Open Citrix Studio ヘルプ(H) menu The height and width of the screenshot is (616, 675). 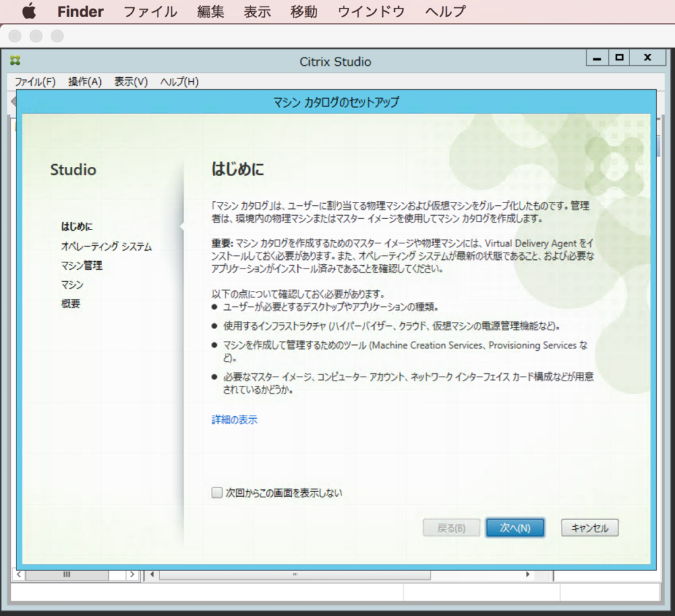(179, 81)
